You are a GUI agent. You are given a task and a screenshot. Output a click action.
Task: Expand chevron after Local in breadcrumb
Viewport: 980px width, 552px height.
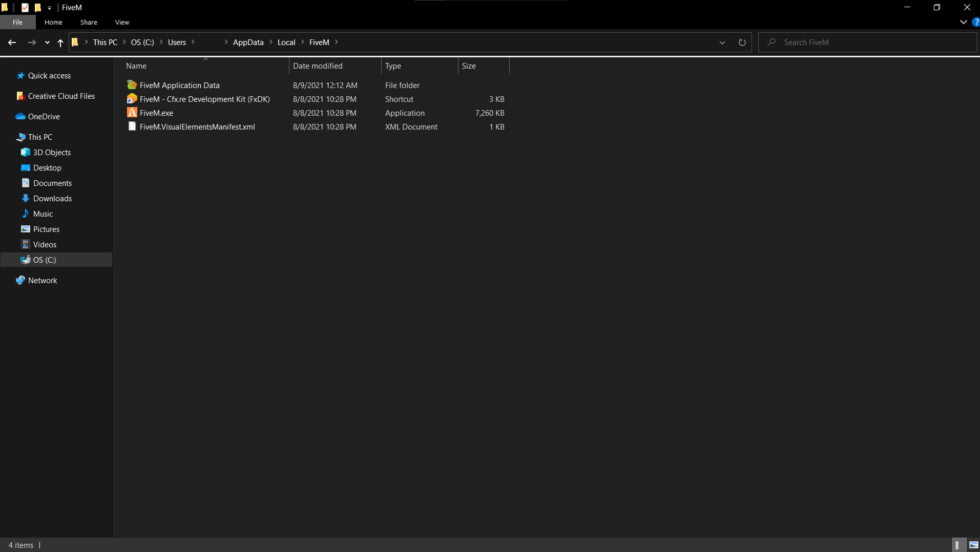click(302, 42)
